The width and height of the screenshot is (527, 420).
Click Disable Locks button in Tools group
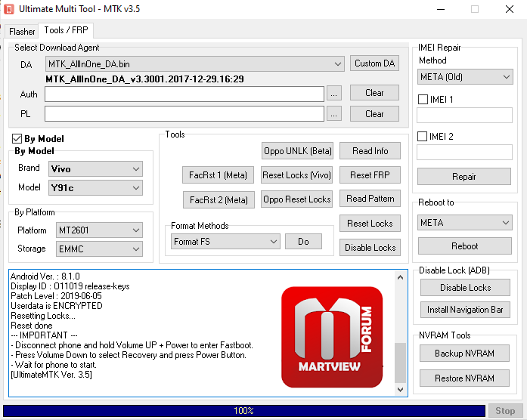[370, 248]
